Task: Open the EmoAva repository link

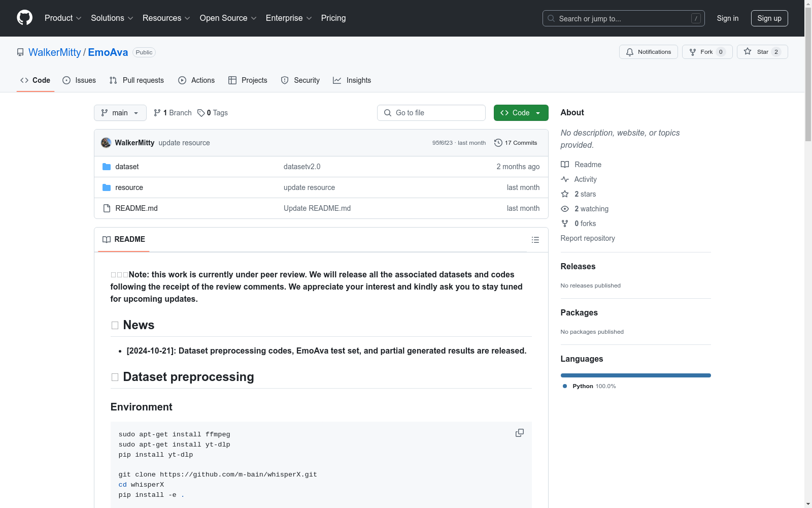Action: point(108,52)
